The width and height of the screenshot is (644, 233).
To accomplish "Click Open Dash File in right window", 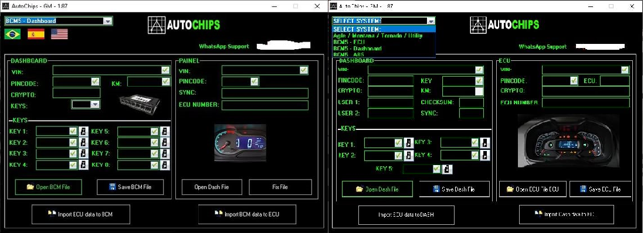I will coord(377,189).
